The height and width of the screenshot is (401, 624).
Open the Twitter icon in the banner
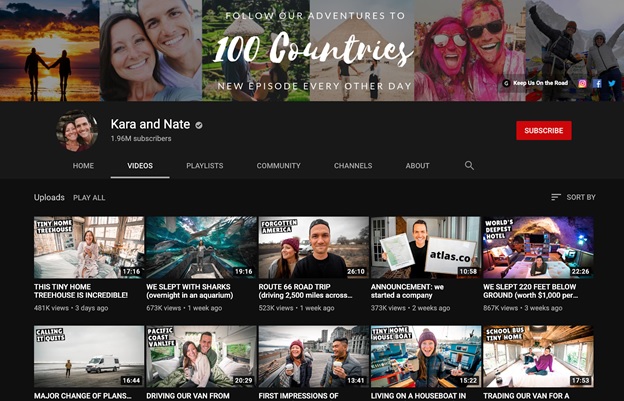[x=612, y=83]
